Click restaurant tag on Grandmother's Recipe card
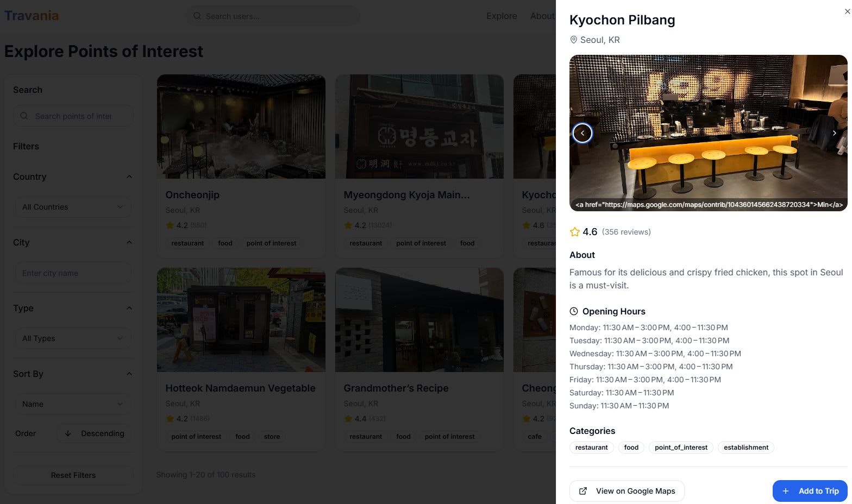The height and width of the screenshot is (504, 852). 366,437
